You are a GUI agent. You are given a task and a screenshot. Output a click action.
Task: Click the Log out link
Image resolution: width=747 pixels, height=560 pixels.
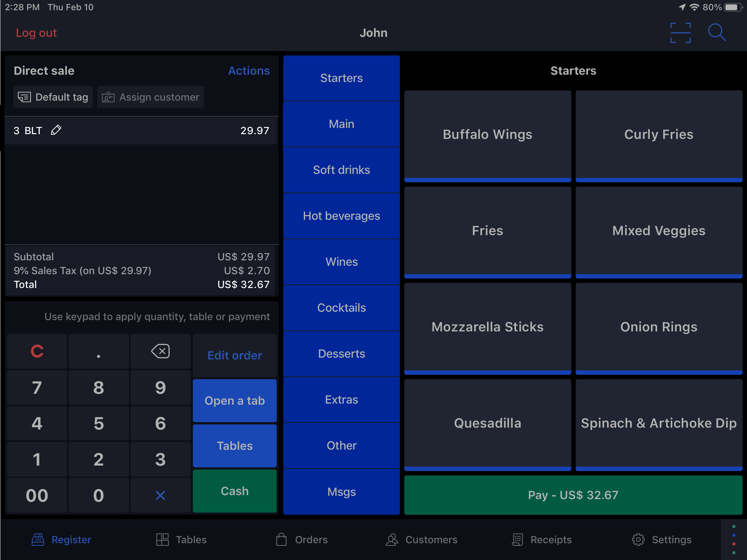coord(36,33)
